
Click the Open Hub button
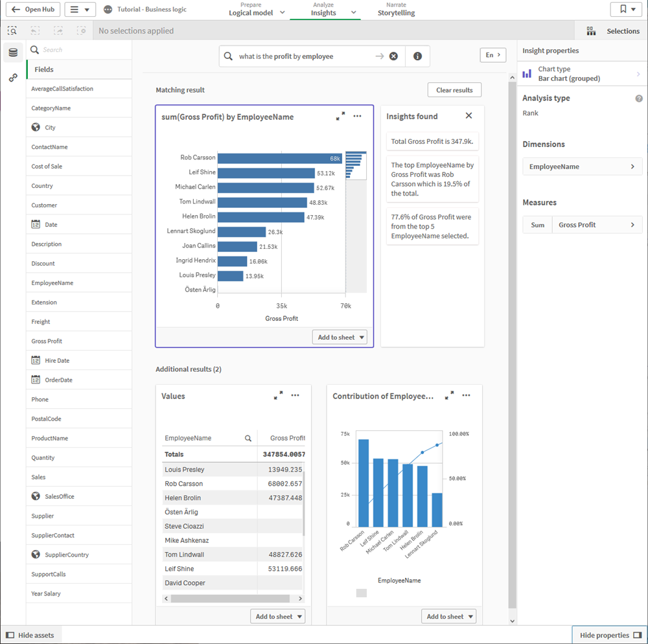(33, 9)
